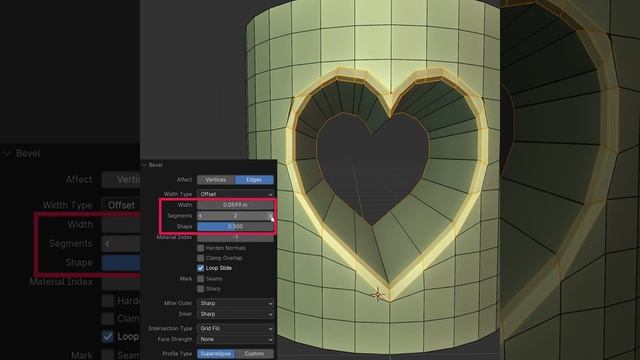The height and width of the screenshot is (360, 640).
Task: Select Superellipse profile type
Action: [216, 353]
